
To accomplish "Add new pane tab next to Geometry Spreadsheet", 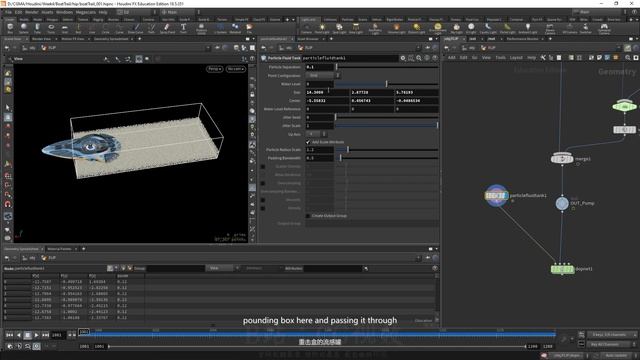I will (140, 39).
